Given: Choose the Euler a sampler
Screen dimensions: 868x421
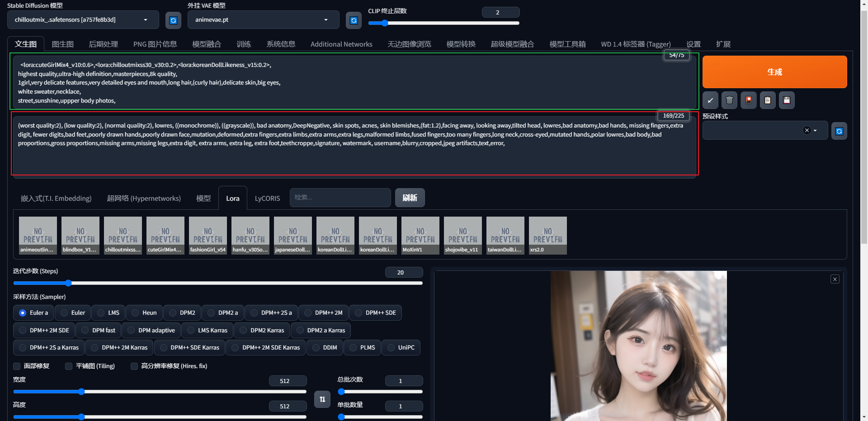Looking at the screenshot, I should [x=33, y=313].
